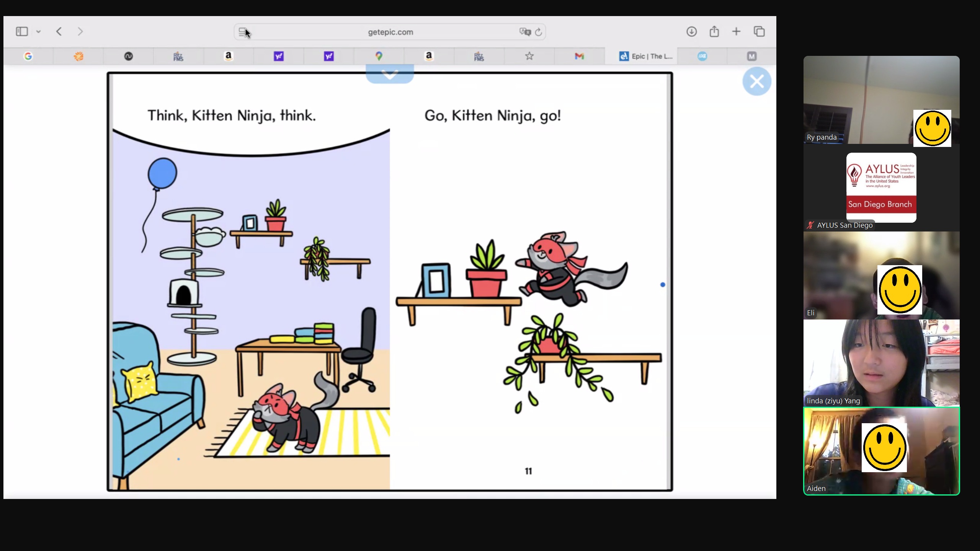The width and height of the screenshot is (980, 551).
Task: Click the AYLUS San Diego participant tile
Action: tap(881, 188)
